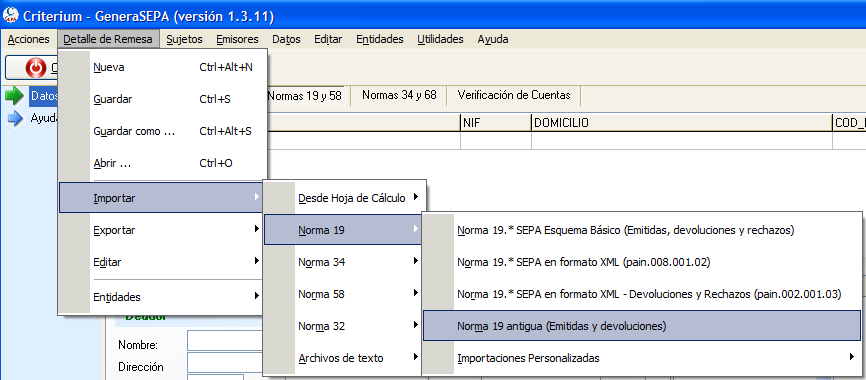866x380 pixels.
Task: Select Norma 19.* SEPA XML pain.008.001.02
Action: (642, 262)
